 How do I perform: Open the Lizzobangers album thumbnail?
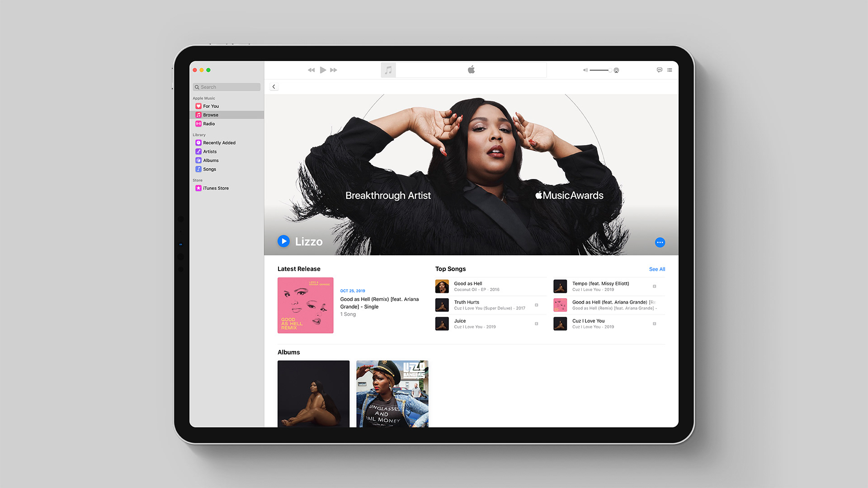click(392, 394)
